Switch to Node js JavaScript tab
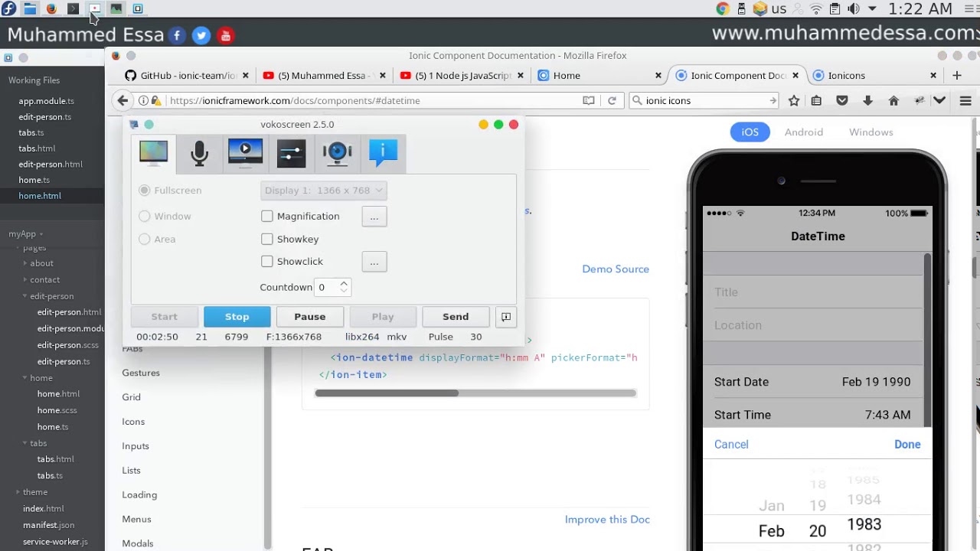Screen dimensions: 980x551 pyautogui.click(x=462, y=75)
